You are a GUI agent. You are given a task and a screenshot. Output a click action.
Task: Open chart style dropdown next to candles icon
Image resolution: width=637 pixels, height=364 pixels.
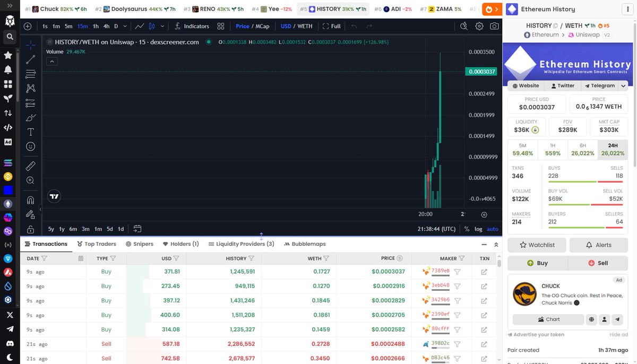(162, 26)
